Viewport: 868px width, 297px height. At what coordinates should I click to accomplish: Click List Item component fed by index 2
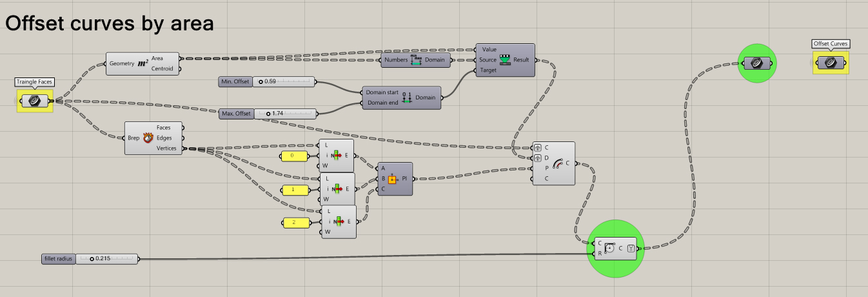point(339,221)
